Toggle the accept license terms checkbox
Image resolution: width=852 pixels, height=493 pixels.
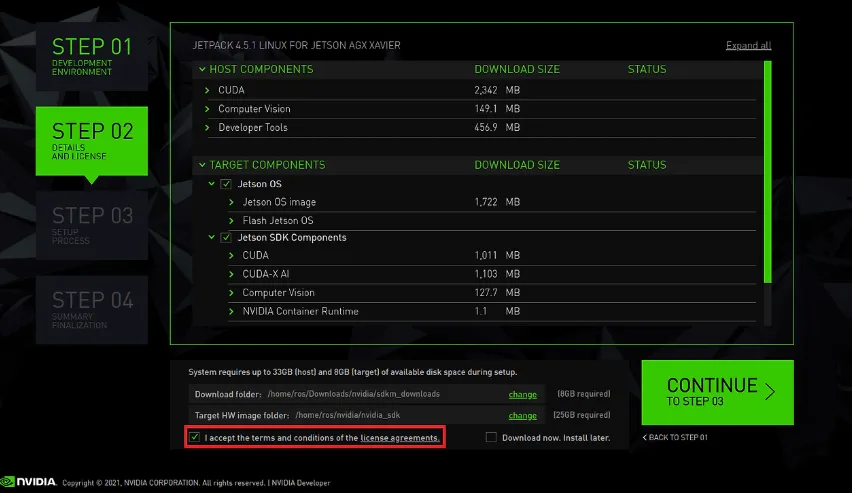pos(195,437)
